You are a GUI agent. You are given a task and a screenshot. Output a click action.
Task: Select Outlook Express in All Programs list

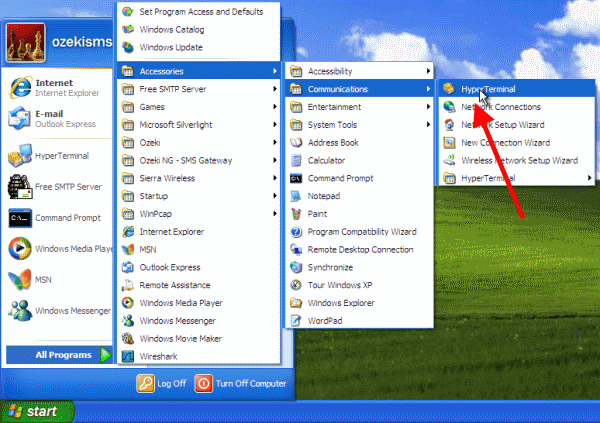199,267
